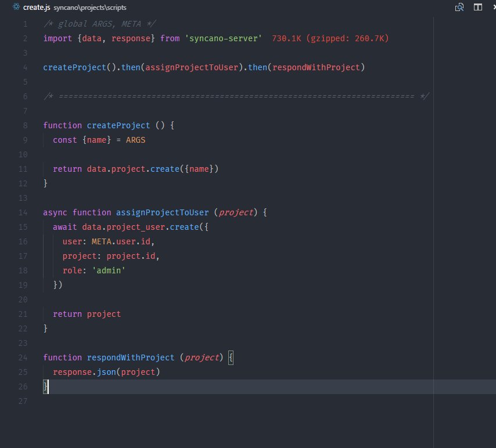
Task: Click closing brace at cursor on line 26
Action: [45, 386]
